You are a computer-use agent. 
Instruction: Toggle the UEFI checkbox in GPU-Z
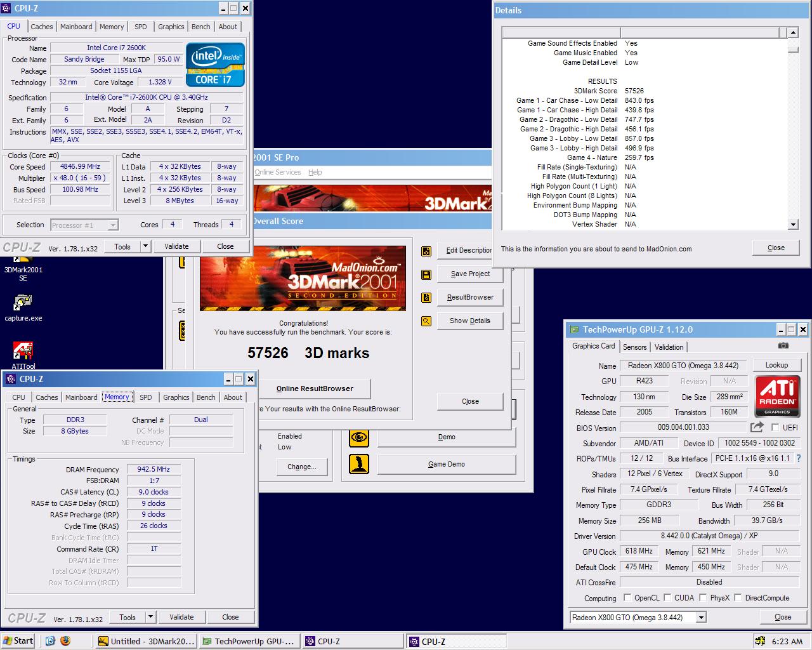coord(775,428)
